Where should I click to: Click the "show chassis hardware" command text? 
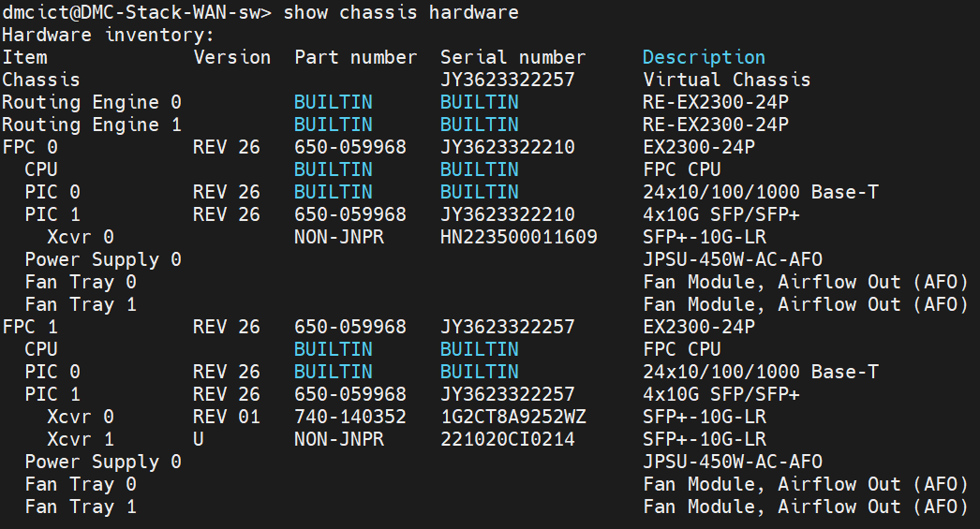400,12
